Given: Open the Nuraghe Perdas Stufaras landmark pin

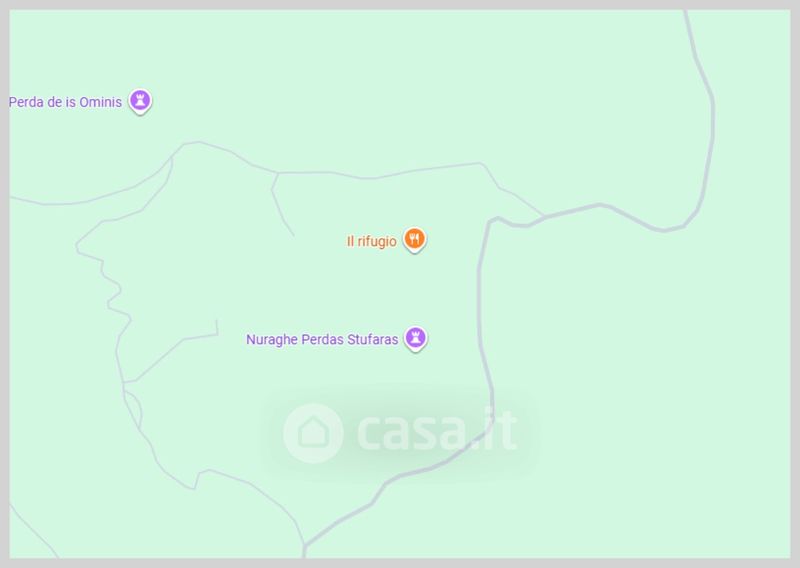Looking at the screenshot, I should [x=415, y=338].
